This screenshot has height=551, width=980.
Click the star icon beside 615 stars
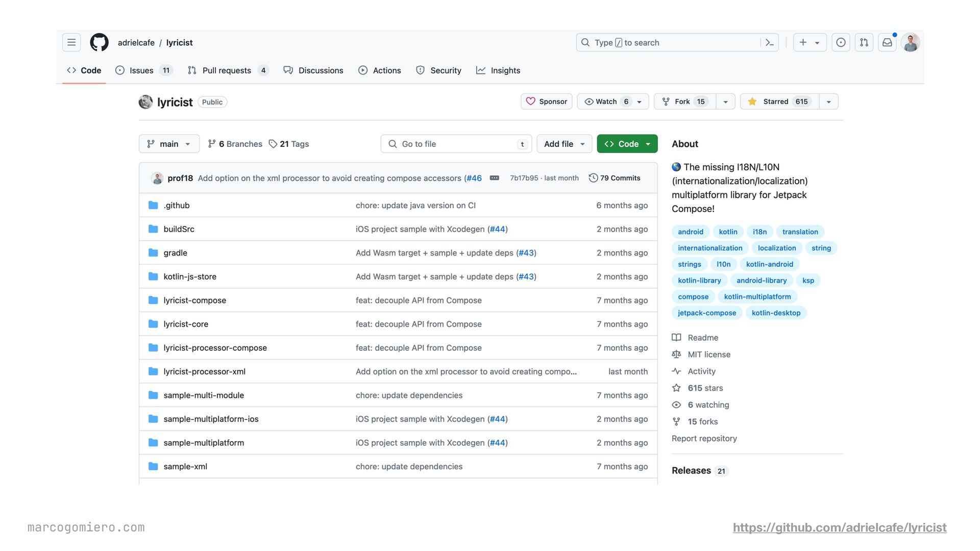coord(676,388)
